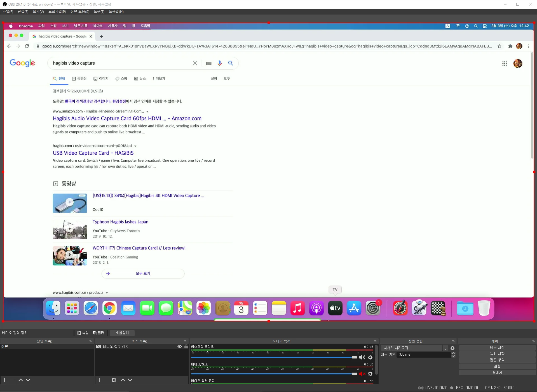Open Finder in the macOS dock
537x392 pixels.
tap(53, 308)
